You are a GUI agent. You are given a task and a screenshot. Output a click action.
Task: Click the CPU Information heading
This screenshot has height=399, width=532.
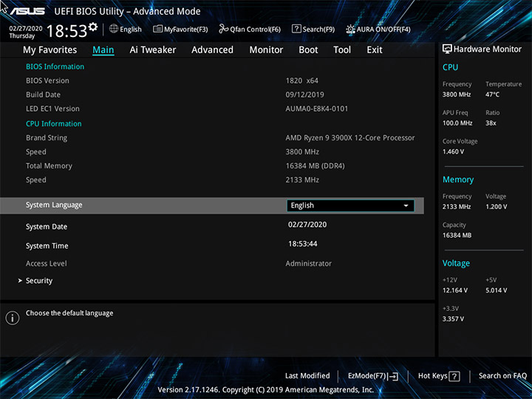click(54, 124)
